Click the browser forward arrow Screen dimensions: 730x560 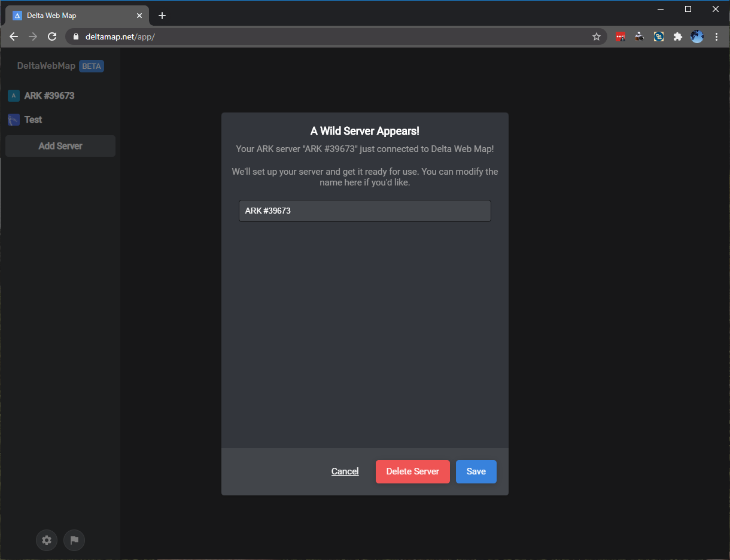33,36
